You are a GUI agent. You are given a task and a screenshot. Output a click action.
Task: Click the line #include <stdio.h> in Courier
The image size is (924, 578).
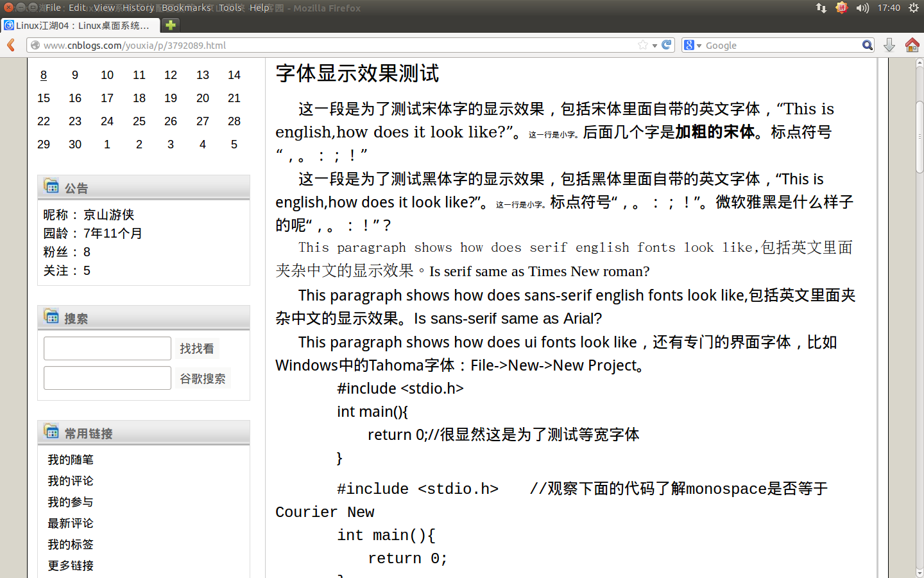pyautogui.click(x=418, y=489)
